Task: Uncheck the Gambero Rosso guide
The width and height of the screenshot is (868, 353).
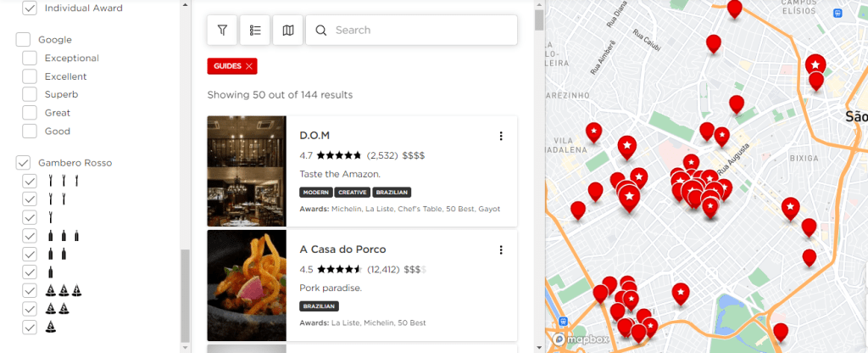Action: pos(23,163)
